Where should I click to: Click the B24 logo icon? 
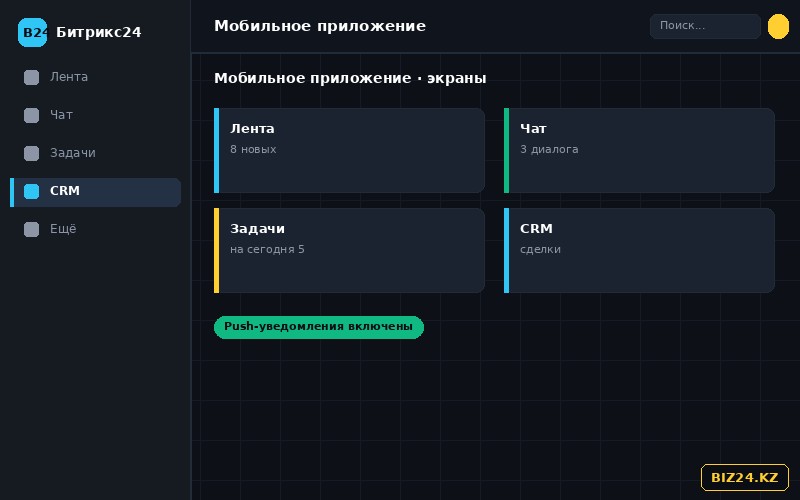coord(32,32)
